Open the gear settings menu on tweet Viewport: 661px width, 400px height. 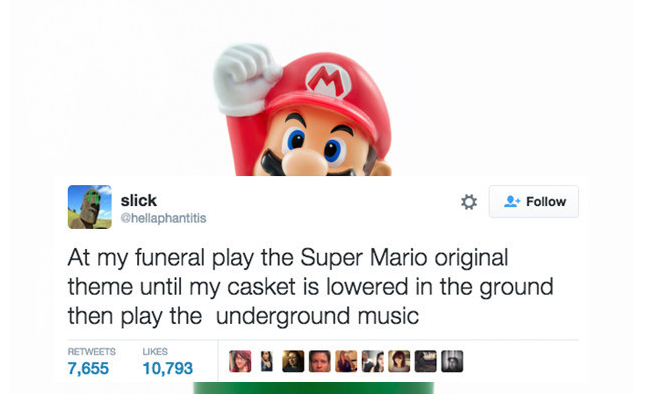469,202
